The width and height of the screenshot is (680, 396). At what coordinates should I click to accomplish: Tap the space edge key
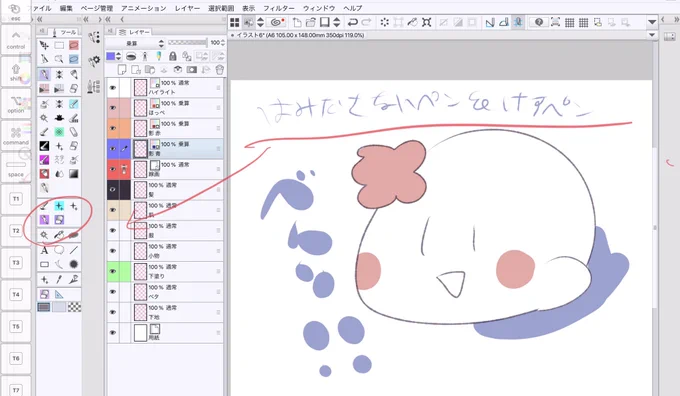pos(16,167)
